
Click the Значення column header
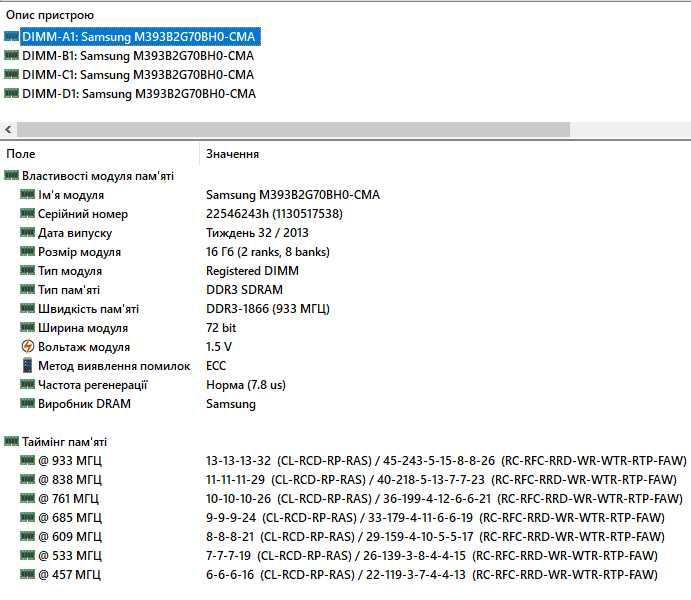point(232,154)
